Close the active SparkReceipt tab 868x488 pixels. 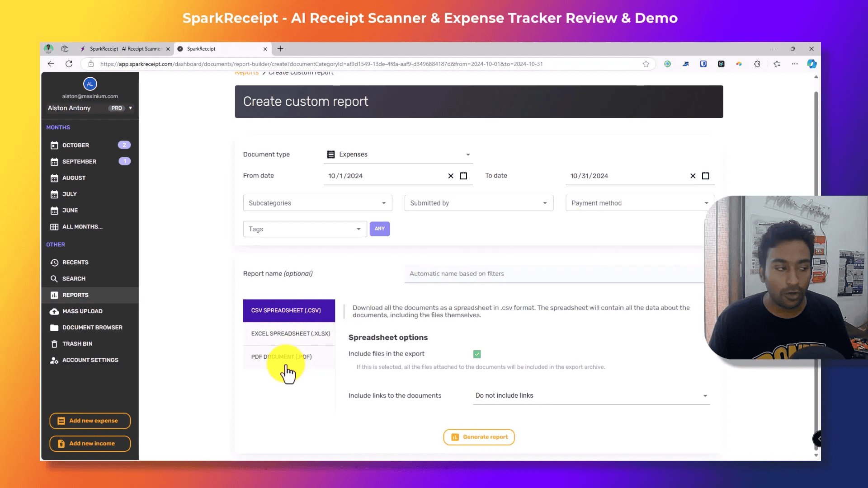[265, 49]
